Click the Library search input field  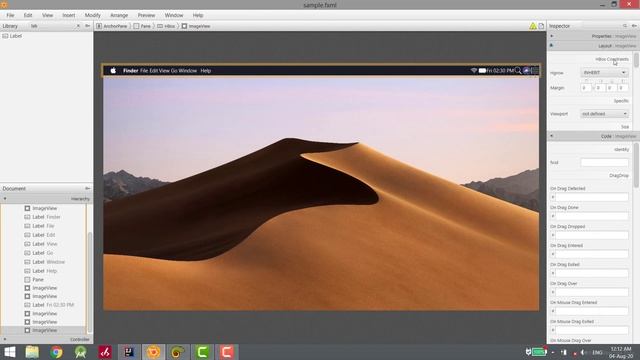(x=52, y=26)
